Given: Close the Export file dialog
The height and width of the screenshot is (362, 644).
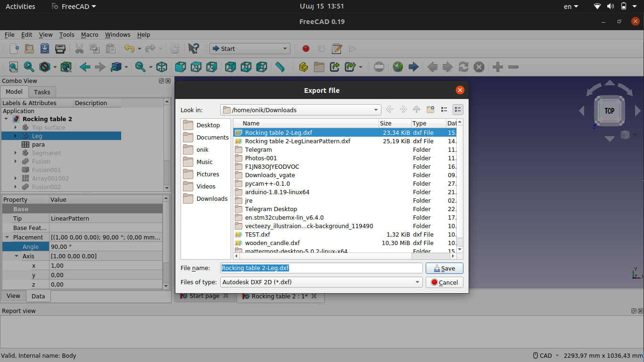Looking at the screenshot, I should coord(460,90).
